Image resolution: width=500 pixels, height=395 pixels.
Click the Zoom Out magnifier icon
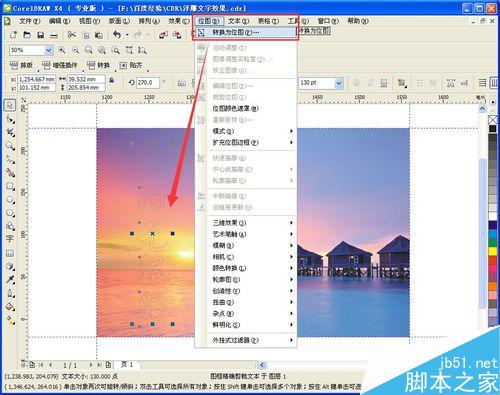coord(76,50)
